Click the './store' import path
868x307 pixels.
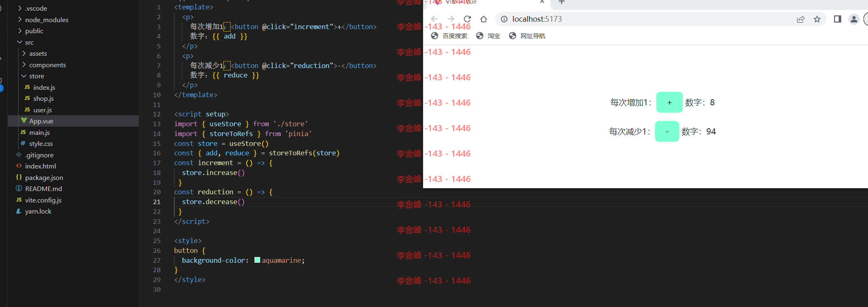click(x=291, y=124)
